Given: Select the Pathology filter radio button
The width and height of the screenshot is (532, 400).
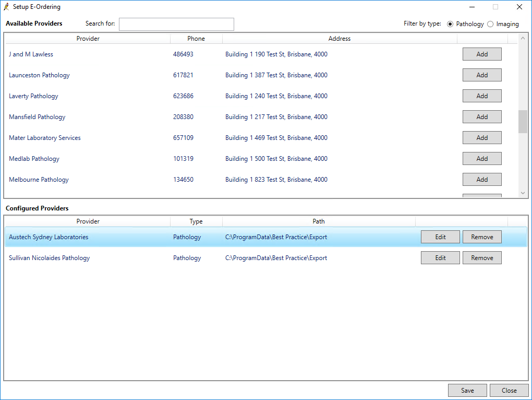Looking at the screenshot, I should click(x=450, y=24).
